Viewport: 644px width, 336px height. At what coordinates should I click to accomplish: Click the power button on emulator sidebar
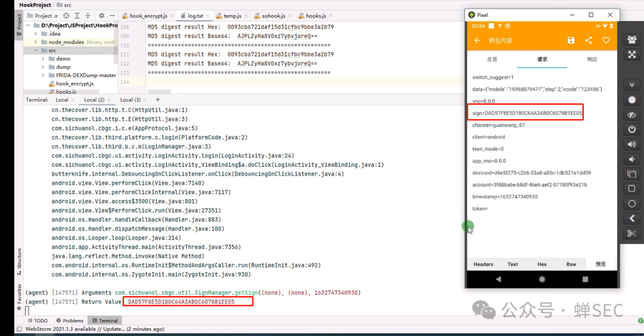632,129
